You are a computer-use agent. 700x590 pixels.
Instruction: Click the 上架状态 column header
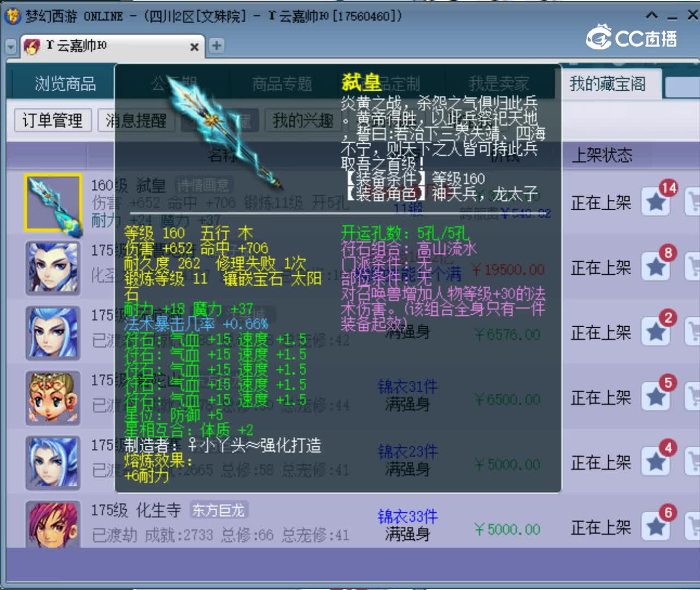(x=602, y=155)
